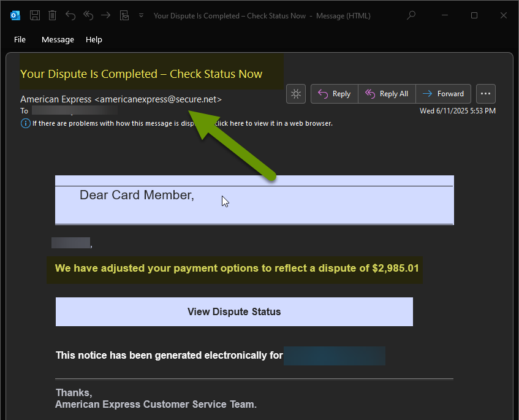Click the quick access Reply All icon

88,15
